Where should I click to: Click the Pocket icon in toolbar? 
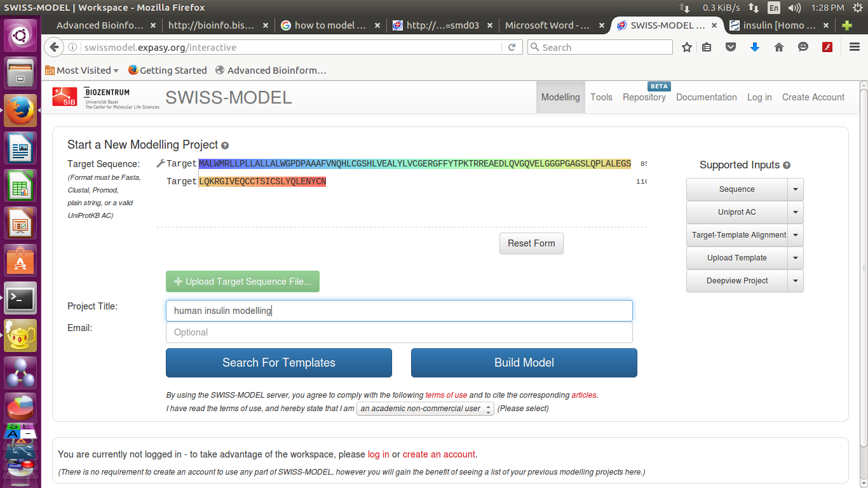click(x=731, y=47)
